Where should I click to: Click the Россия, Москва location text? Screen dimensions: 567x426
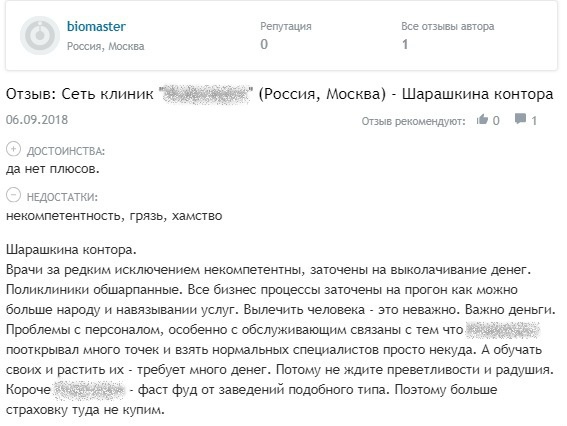(x=106, y=46)
